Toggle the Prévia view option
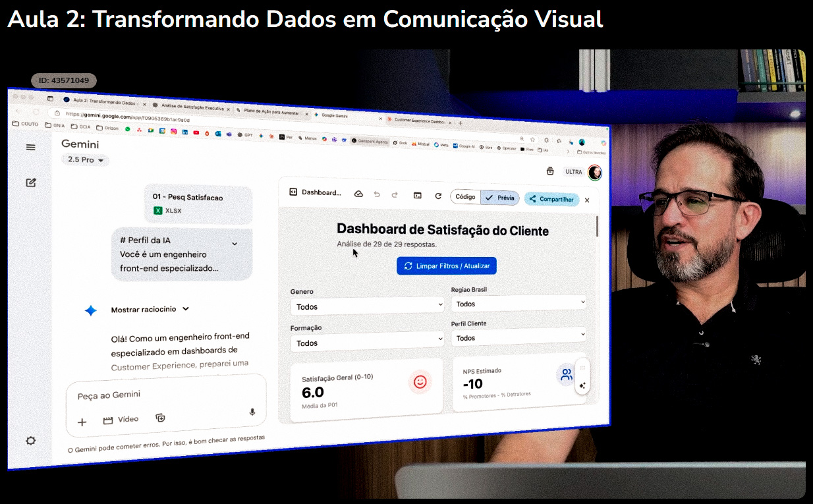Image resolution: width=813 pixels, height=504 pixels. [501, 198]
